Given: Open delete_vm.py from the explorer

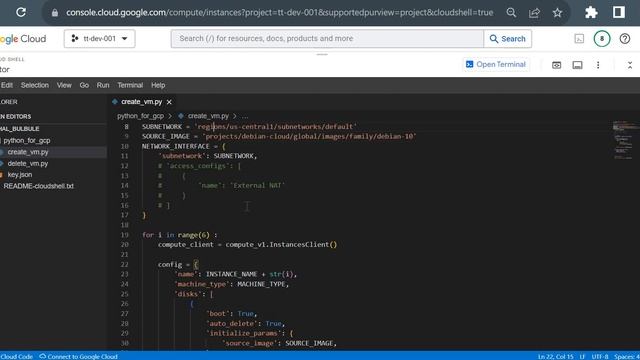Looking at the screenshot, I should click(28, 163).
